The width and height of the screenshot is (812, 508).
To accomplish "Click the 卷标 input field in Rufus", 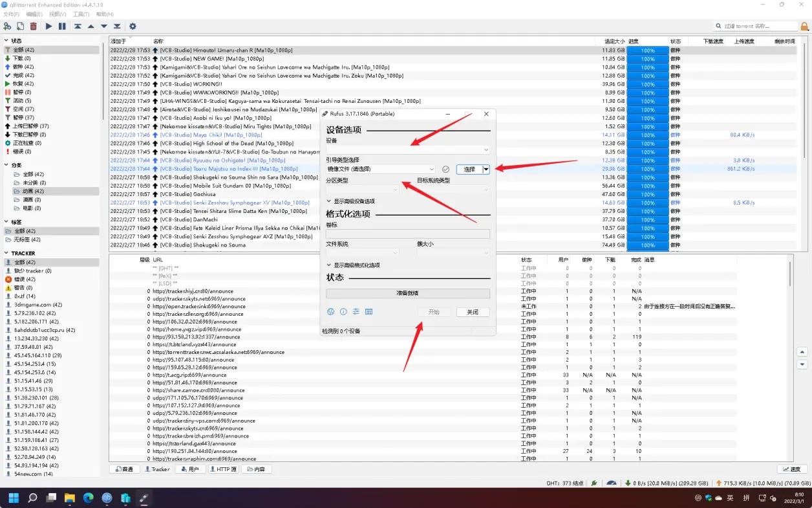I will coord(408,234).
